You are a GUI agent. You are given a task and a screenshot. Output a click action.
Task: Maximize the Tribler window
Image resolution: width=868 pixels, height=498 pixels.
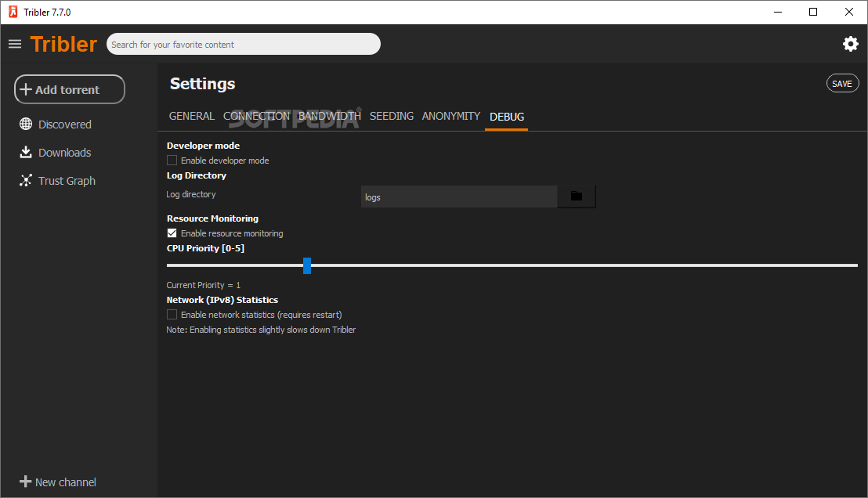click(x=813, y=13)
